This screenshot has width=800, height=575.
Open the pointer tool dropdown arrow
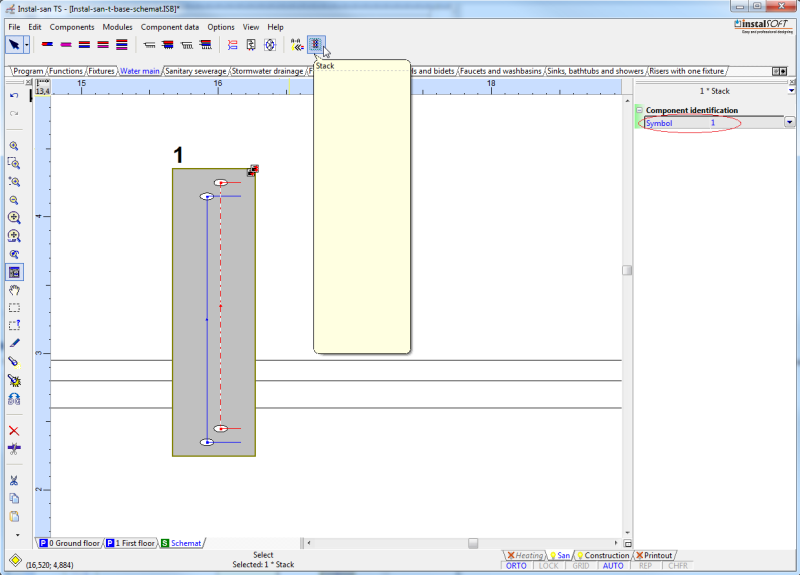27,45
